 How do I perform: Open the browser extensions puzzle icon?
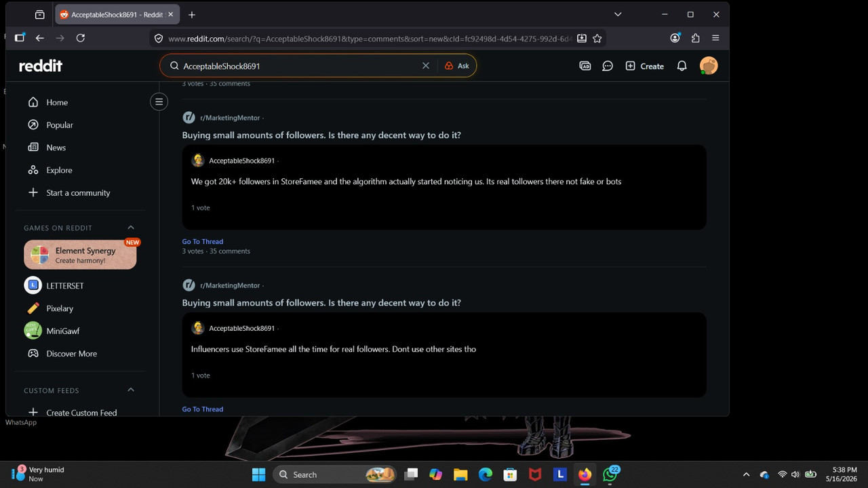[x=695, y=38]
